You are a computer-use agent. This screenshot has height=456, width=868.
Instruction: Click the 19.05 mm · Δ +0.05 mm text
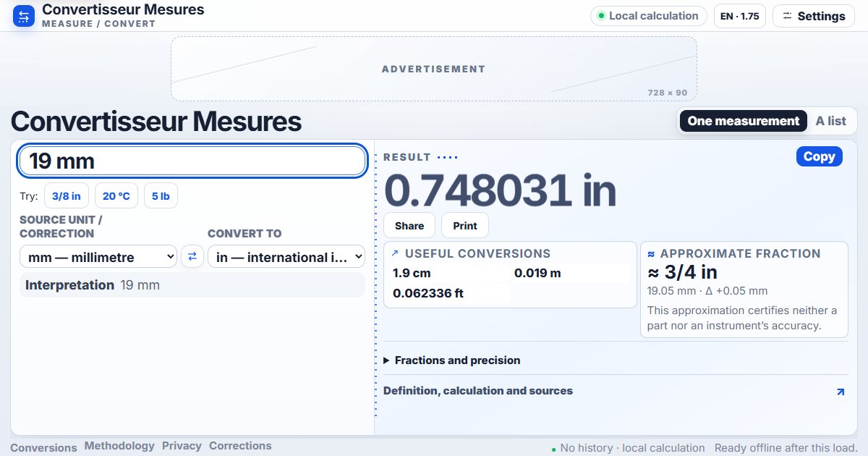coord(707,291)
